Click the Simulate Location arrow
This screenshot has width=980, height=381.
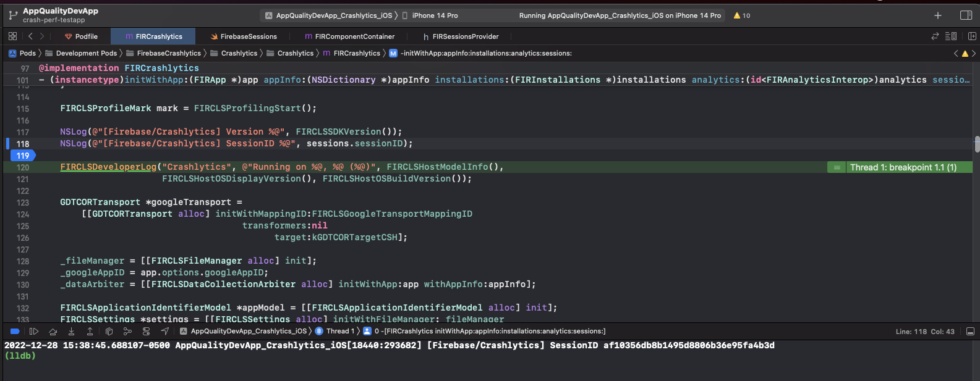[164, 332]
